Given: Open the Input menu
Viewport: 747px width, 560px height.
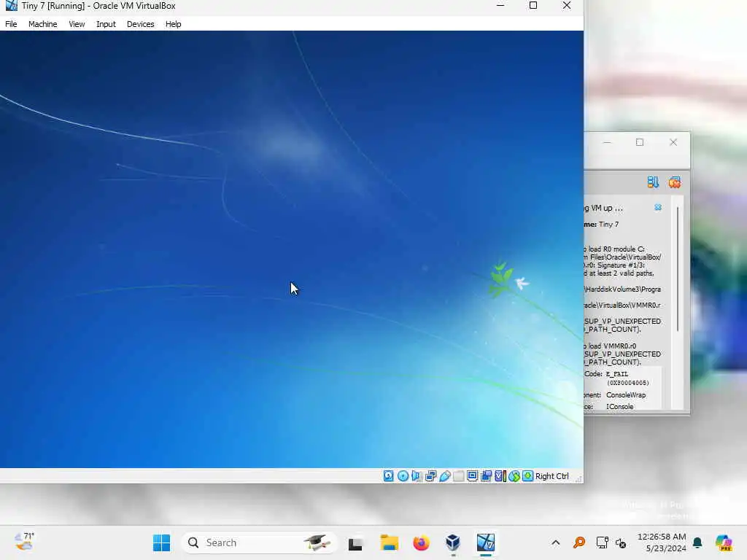Looking at the screenshot, I should click(x=106, y=24).
